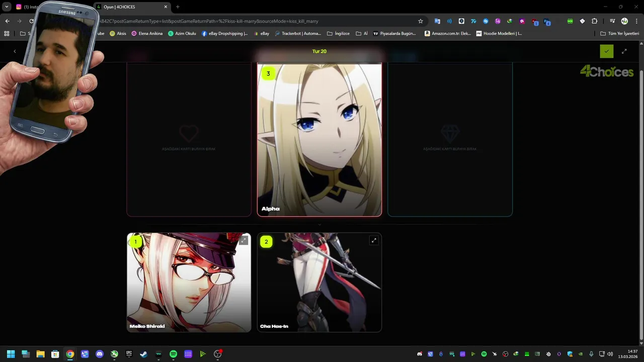This screenshot has width=644, height=362.
Task: Select the Cha Hae-In card
Action: 319,282
